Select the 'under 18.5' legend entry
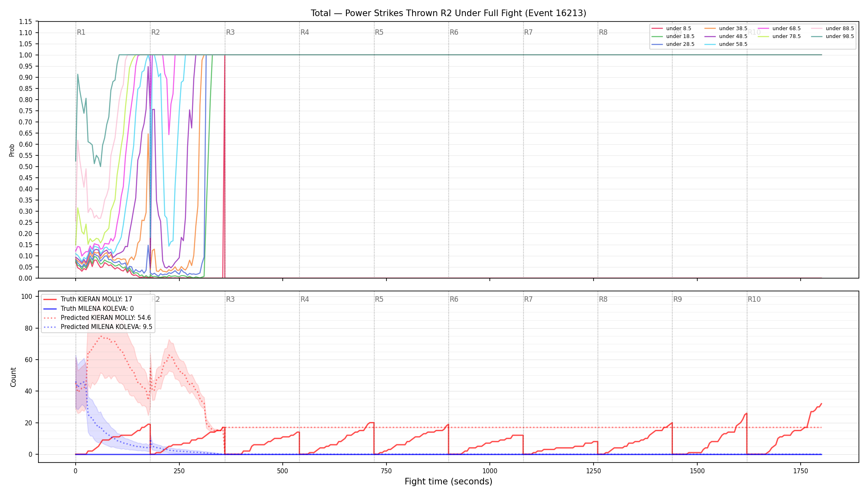This screenshot has width=868, height=496. (673, 36)
